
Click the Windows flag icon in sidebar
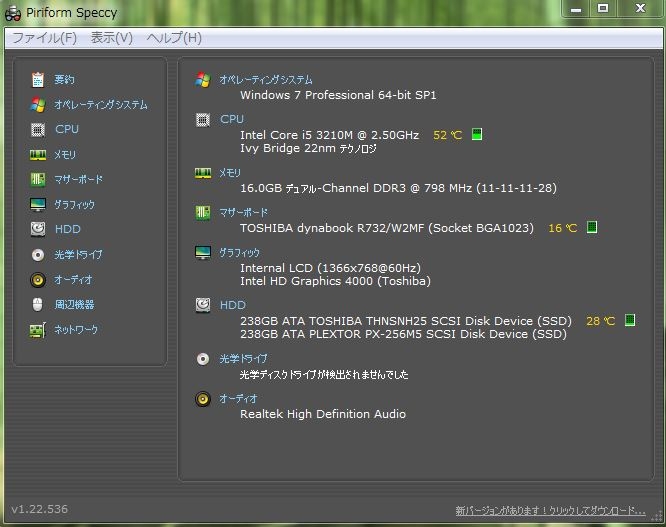[38, 104]
